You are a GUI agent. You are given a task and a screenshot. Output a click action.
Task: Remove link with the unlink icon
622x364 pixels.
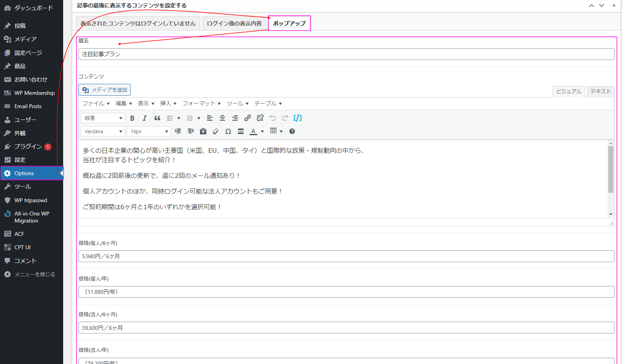tap(260, 118)
